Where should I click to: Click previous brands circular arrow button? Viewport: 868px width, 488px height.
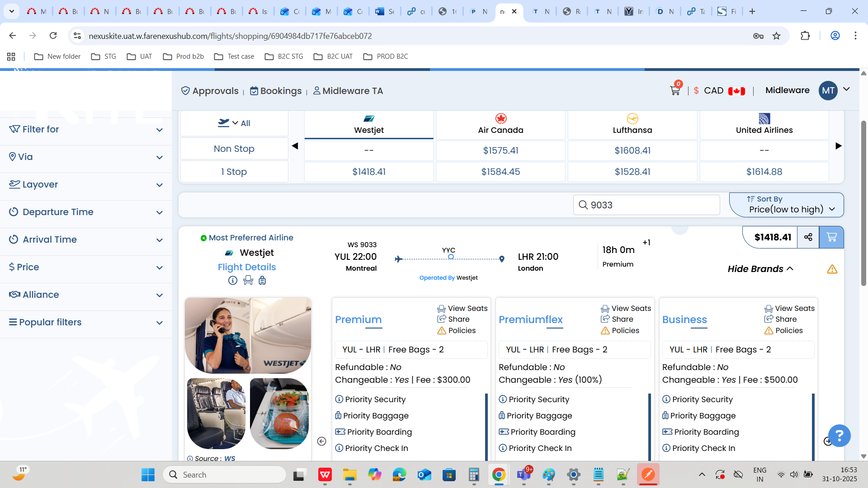coord(321,441)
